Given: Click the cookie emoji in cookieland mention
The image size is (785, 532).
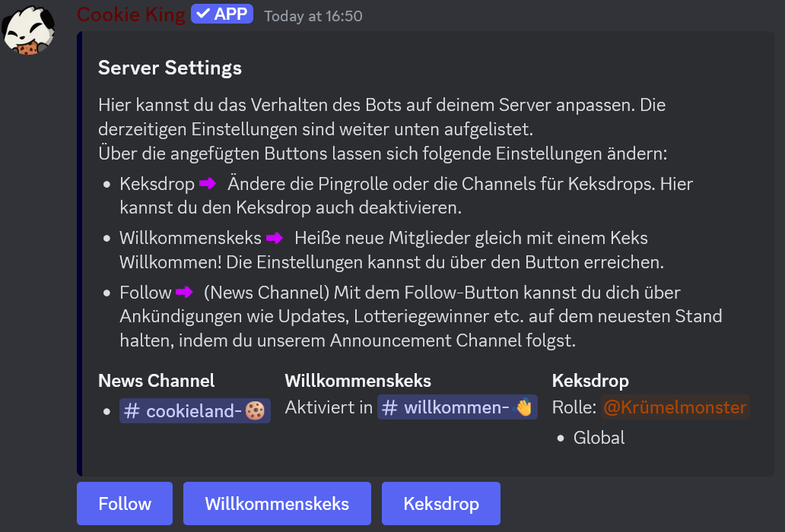Looking at the screenshot, I should coord(255,411).
